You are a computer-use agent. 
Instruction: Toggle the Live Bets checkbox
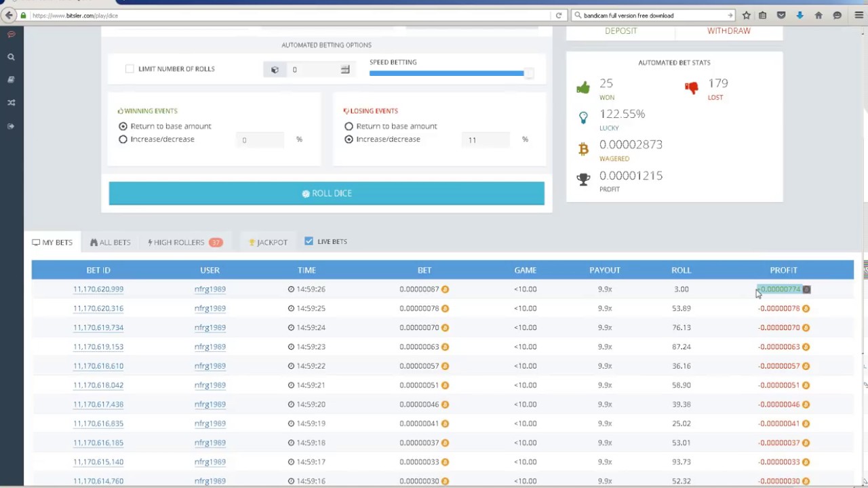click(x=309, y=241)
